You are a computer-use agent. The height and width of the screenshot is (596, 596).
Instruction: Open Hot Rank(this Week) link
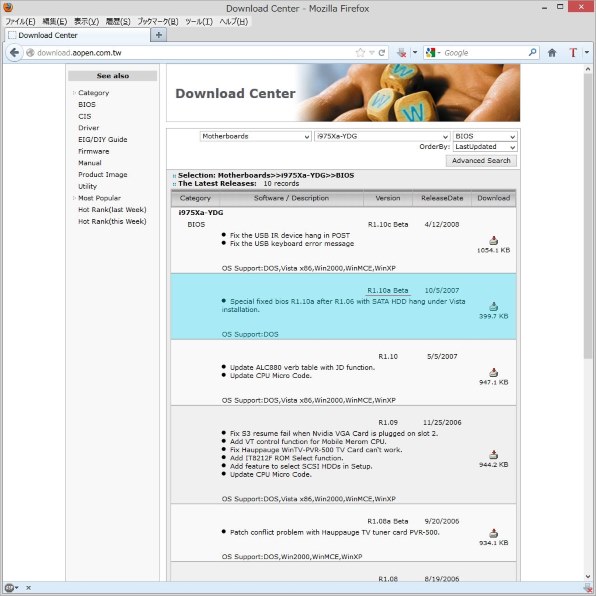click(x=112, y=222)
